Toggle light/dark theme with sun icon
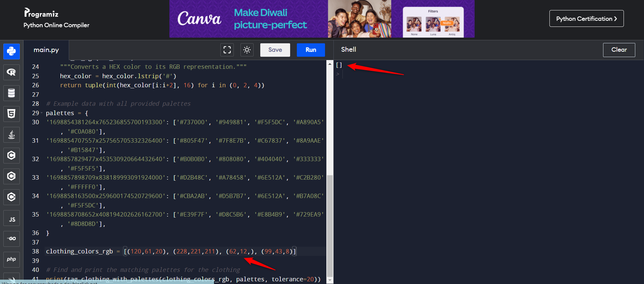 click(247, 50)
